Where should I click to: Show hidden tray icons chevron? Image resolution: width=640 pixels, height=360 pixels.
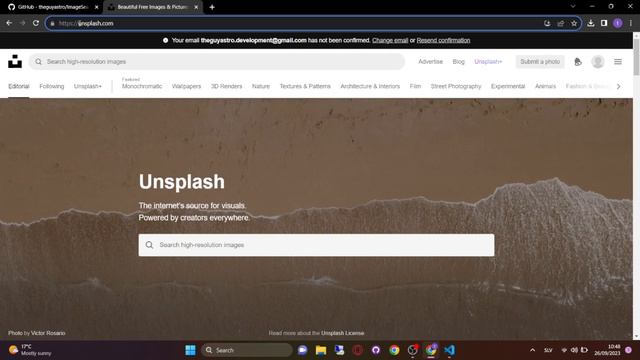click(532, 350)
